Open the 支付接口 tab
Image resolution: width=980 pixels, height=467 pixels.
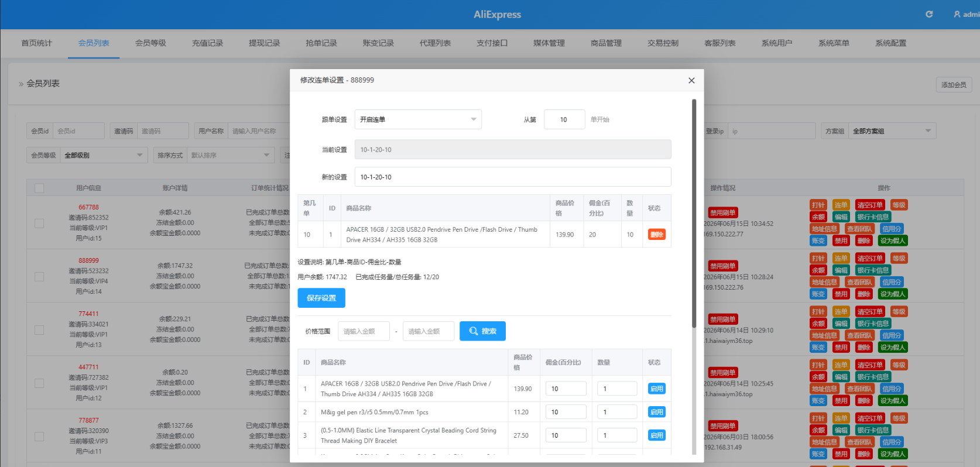(x=492, y=43)
